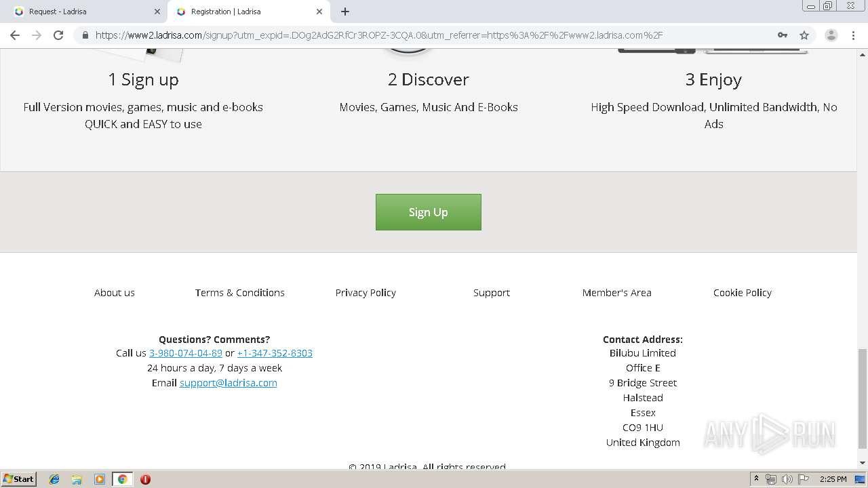
Task: Select the 'Bilubu Limited' address line
Action: pyautogui.click(x=643, y=353)
